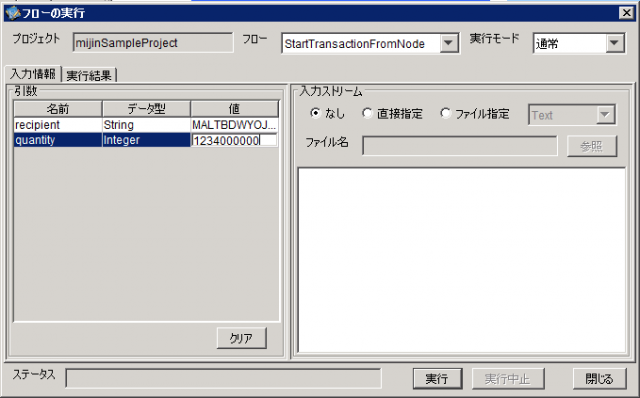Click the 閉じる button
Screen dimensions: 640x398
pyautogui.click(x=599, y=379)
